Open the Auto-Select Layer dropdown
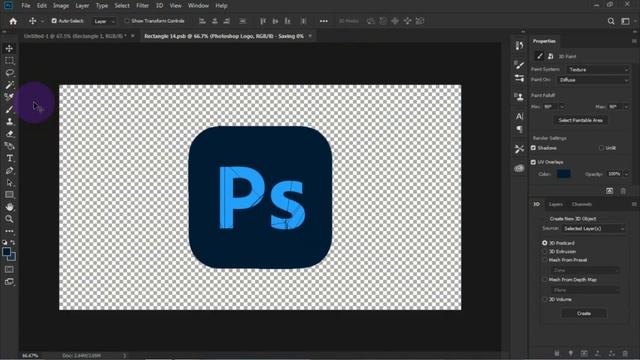640x360 pixels. pyautogui.click(x=104, y=21)
